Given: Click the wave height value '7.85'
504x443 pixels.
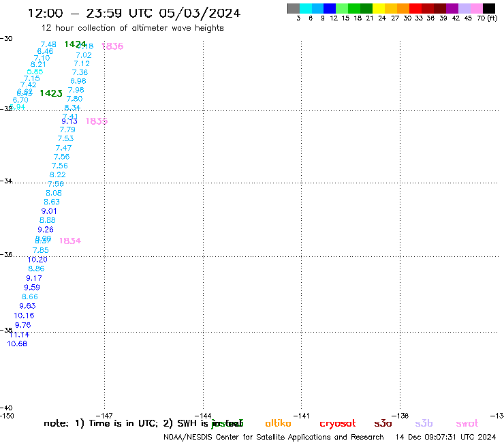Looking at the screenshot, I should (x=40, y=250).
